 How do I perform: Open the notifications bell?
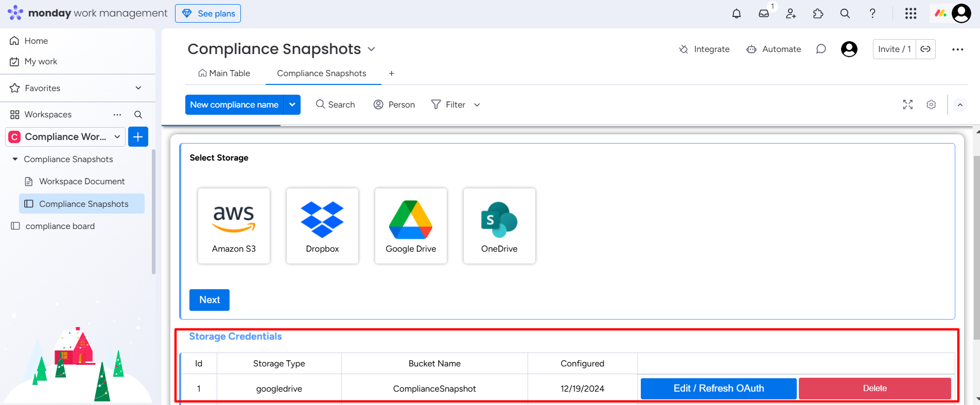(x=737, y=13)
